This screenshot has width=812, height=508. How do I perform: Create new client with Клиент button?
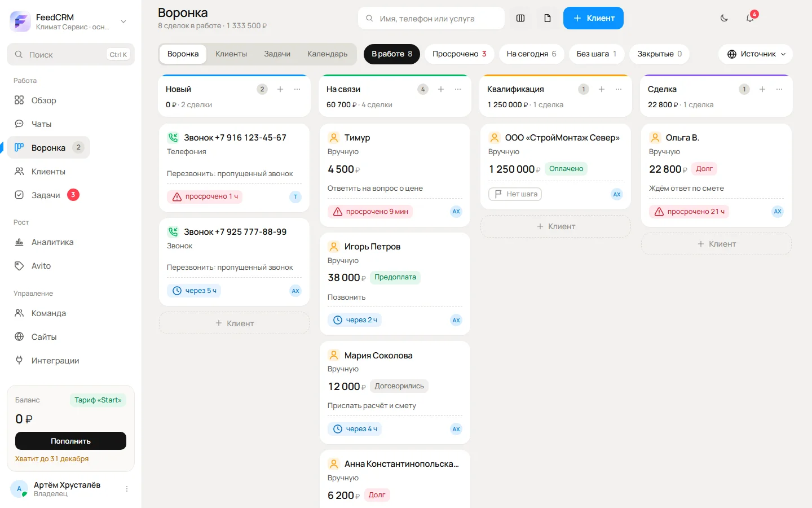pos(593,18)
